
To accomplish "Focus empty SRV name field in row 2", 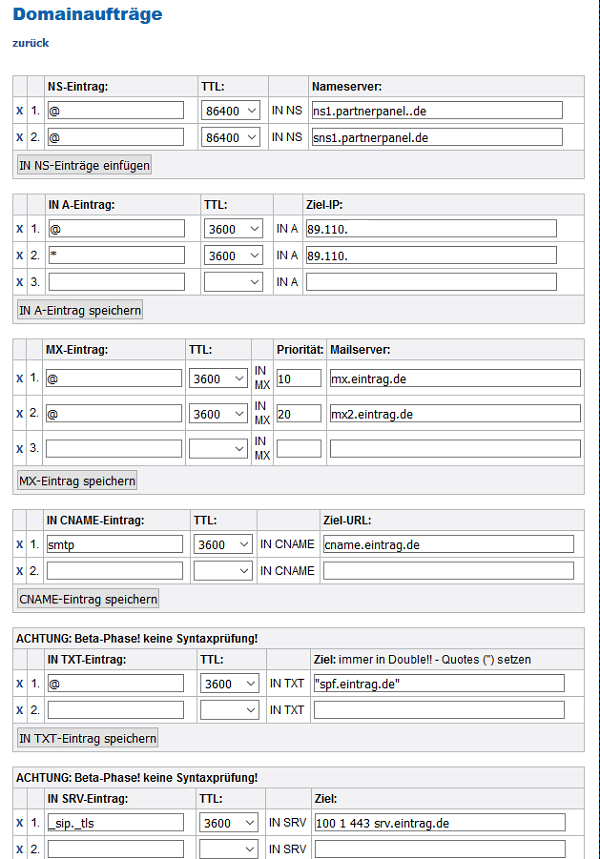I will (x=116, y=850).
